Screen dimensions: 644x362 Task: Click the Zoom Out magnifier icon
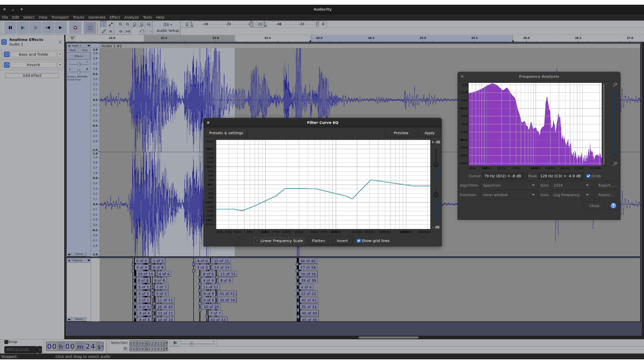[x=127, y=24]
